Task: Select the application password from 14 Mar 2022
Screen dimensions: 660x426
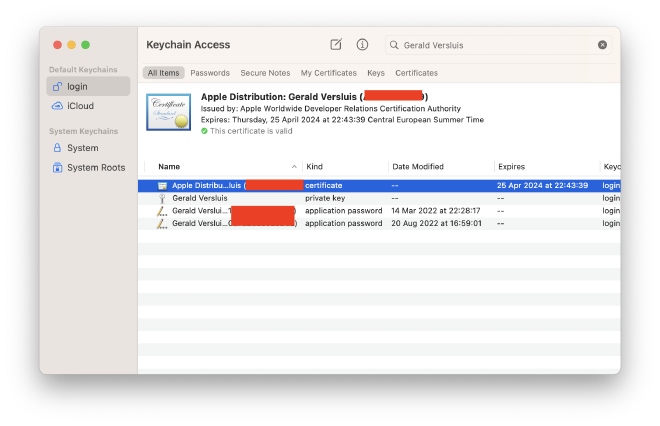Action: tap(379, 211)
